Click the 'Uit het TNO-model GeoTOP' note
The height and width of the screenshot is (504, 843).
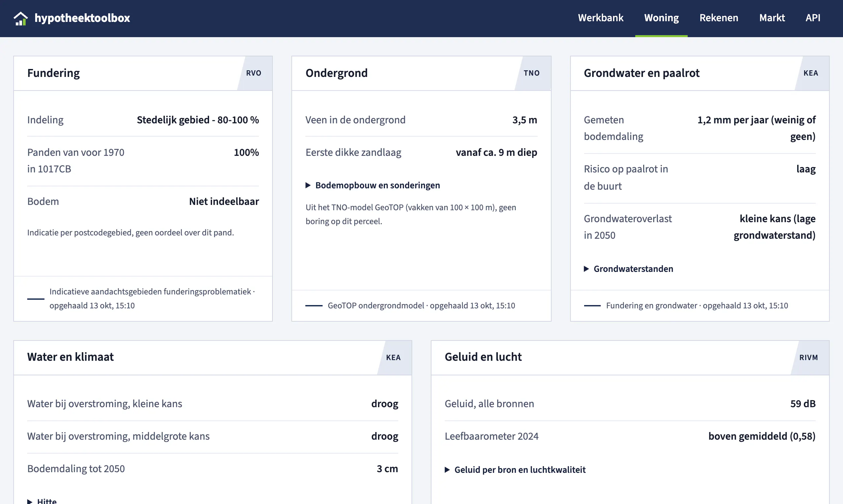tap(411, 214)
